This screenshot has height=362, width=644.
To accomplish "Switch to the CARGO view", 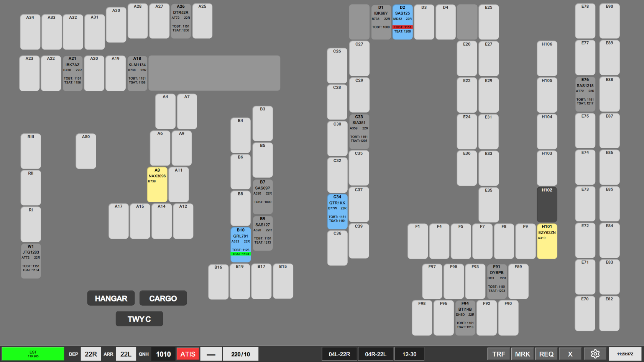I will (x=163, y=298).
